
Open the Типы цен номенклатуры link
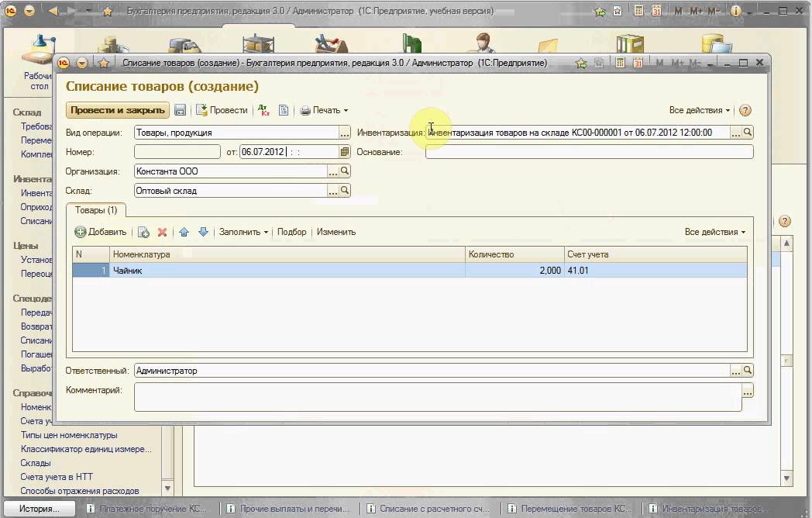click(69, 435)
